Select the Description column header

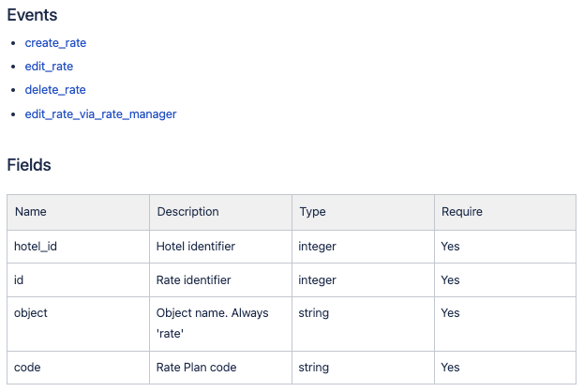click(x=220, y=212)
